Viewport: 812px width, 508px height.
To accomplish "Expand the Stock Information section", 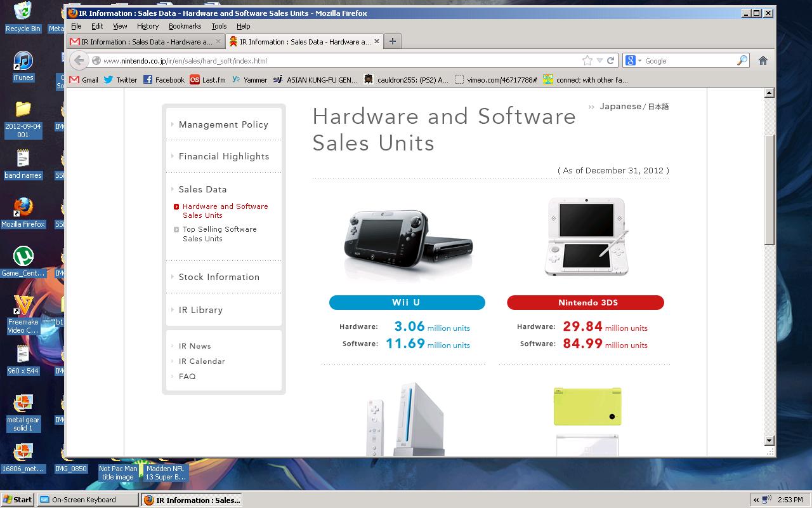I will pos(219,277).
